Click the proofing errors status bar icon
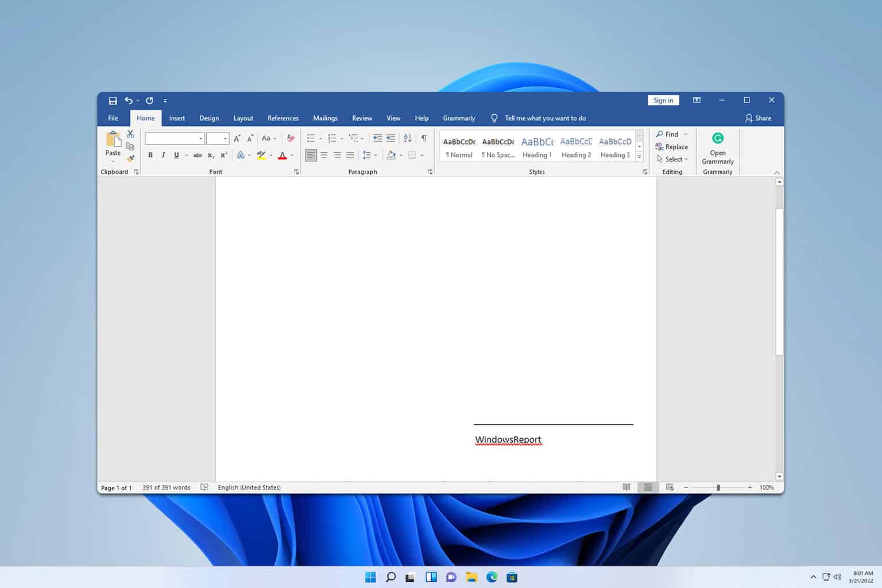The height and width of the screenshot is (588, 882). (204, 488)
